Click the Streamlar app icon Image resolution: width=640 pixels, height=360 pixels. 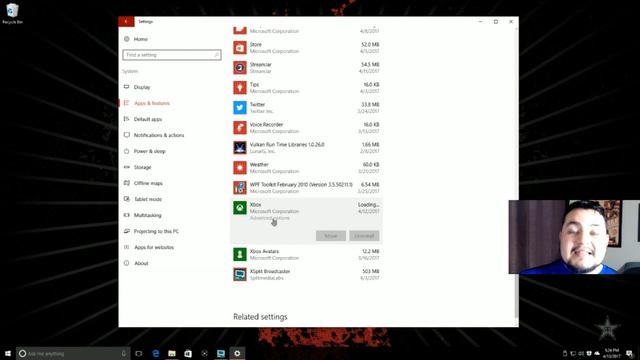(x=240, y=68)
